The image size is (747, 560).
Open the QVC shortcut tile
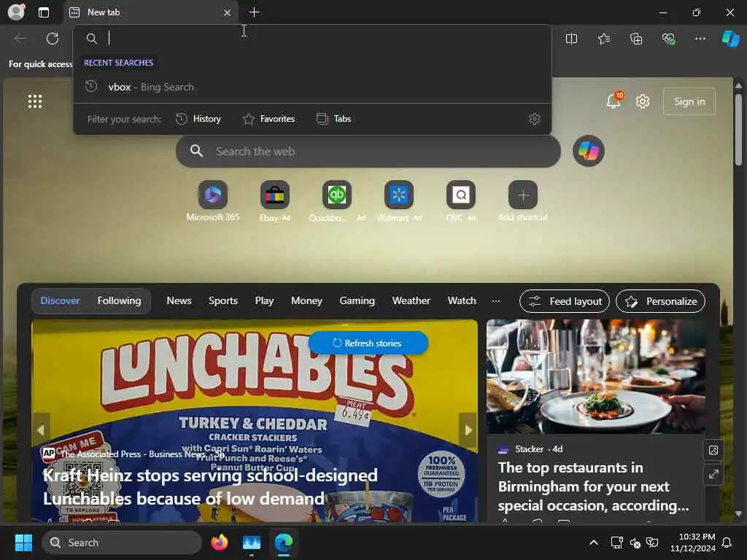[461, 202]
